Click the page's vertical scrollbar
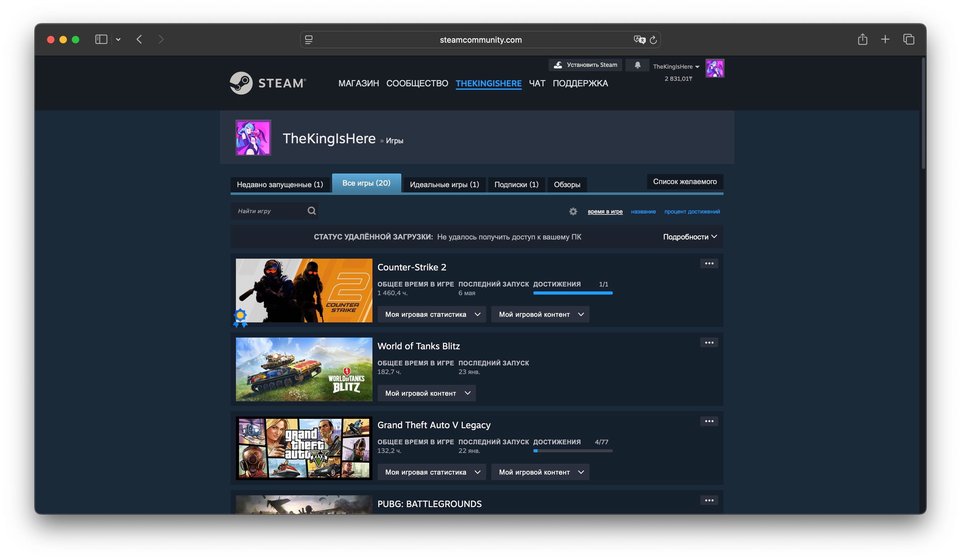This screenshot has width=961, height=560. tap(923, 113)
